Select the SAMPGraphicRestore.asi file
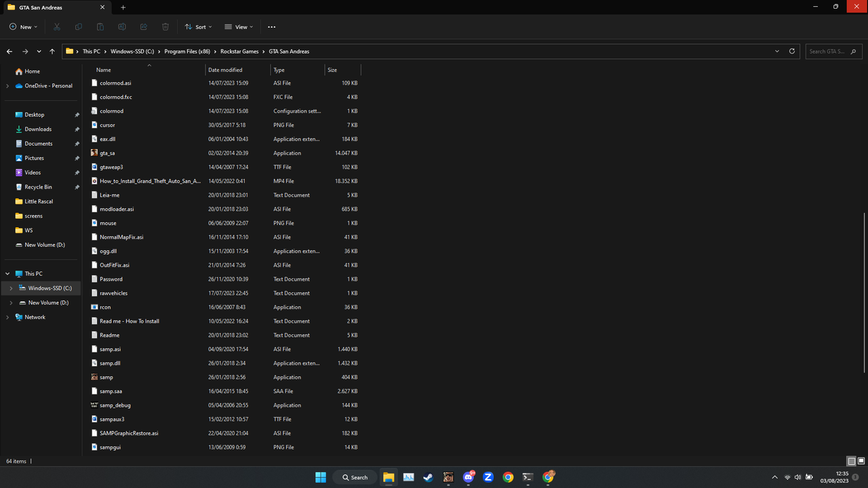This screenshot has width=868, height=488. point(129,433)
